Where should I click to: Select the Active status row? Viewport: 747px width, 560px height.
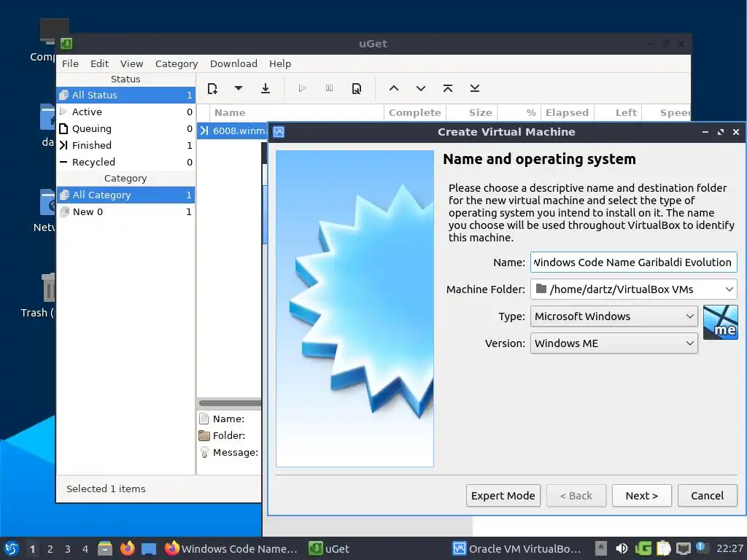click(x=125, y=112)
